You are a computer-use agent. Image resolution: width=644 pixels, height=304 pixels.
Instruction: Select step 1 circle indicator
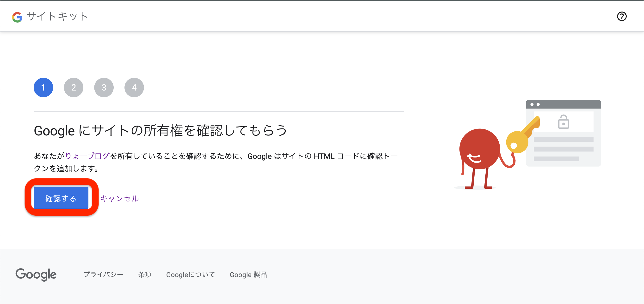point(43,87)
